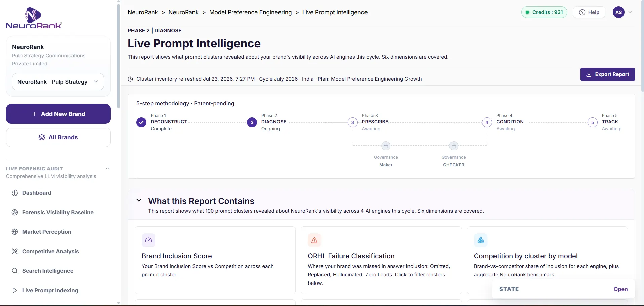Click the Search Intelligence magnifier icon
This screenshot has width=644, height=306.
15,271
